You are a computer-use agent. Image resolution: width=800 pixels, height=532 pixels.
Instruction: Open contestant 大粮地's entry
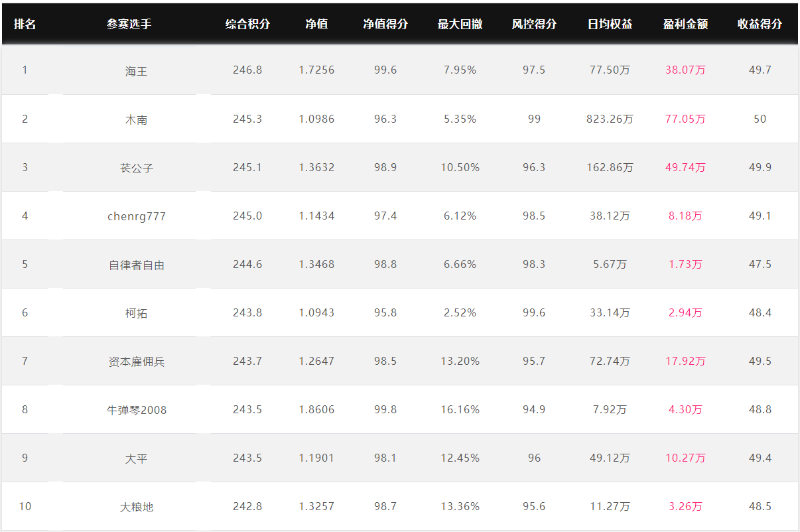point(136,507)
